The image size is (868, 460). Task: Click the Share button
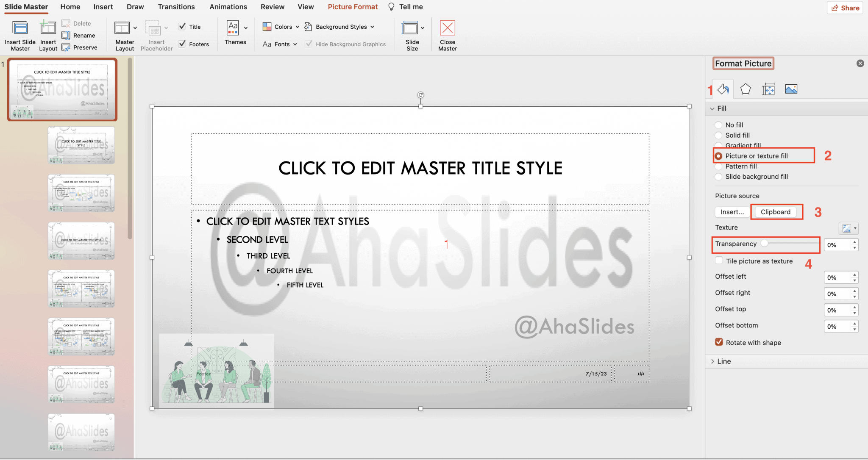844,8
